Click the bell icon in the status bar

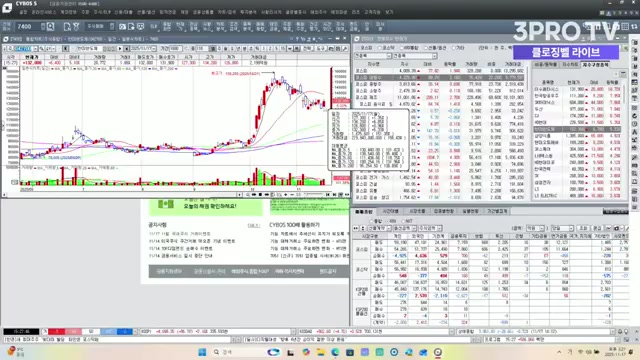[620, 332]
